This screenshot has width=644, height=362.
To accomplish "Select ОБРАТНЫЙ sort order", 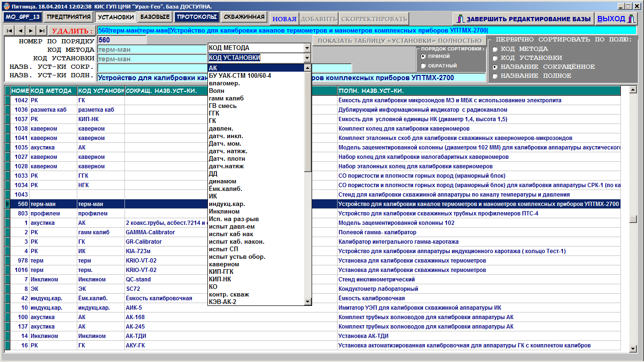I will tap(423, 66).
